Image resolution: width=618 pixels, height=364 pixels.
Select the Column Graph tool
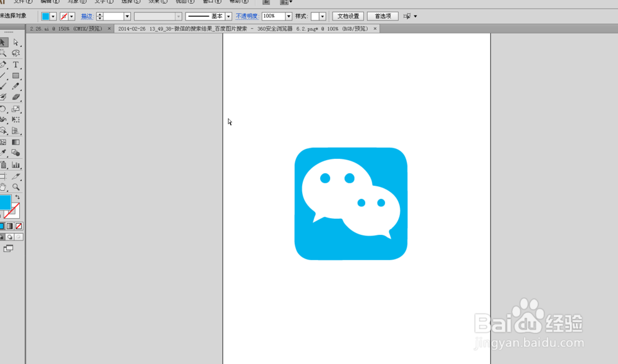[16, 165]
